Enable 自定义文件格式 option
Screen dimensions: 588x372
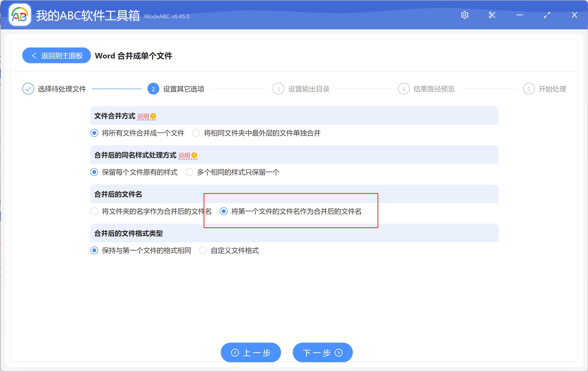coord(203,250)
